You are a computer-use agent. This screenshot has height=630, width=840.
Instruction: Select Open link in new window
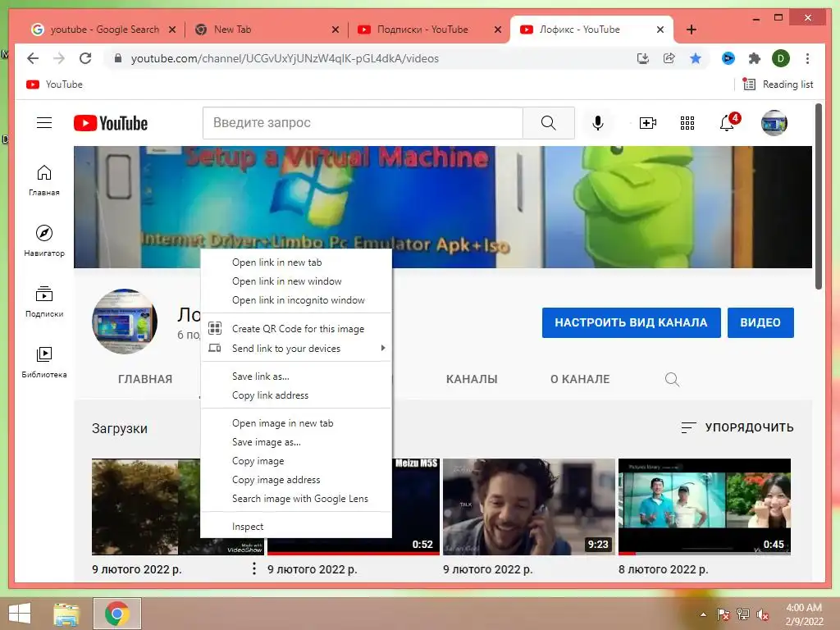coord(296,281)
